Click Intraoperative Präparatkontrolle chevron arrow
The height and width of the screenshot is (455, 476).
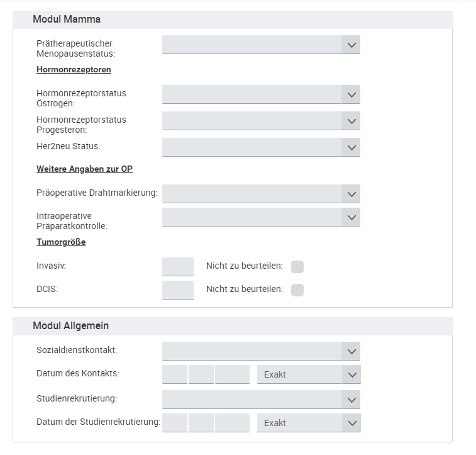351,217
